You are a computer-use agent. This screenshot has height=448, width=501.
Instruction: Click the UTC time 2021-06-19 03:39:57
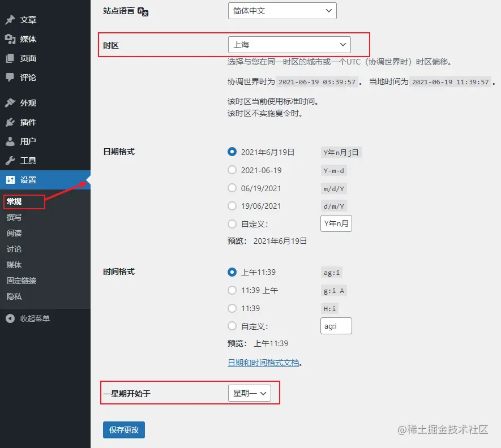(316, 82)
